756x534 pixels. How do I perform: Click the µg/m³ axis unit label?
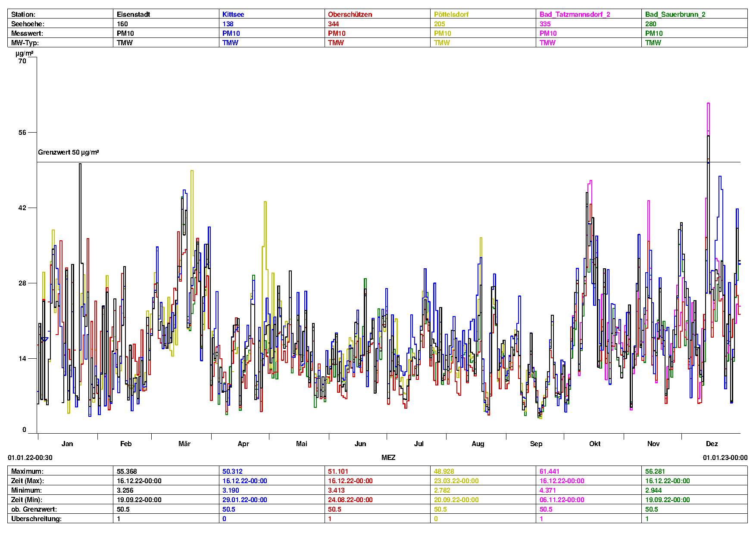(x=25, y=53)
